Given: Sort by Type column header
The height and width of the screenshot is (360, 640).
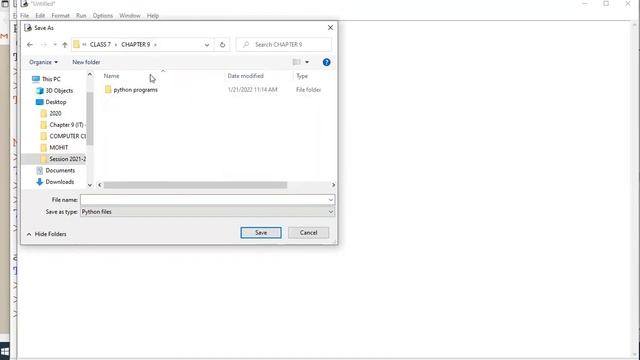Looking at the screenshot, I should [x=302, y=76].
